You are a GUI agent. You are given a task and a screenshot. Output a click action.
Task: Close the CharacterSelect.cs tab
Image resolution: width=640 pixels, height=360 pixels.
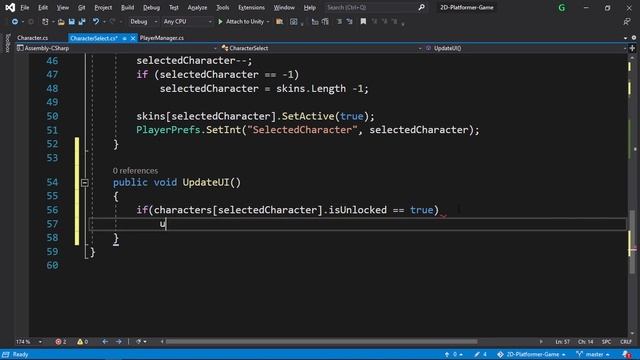[x=133, y=38]
